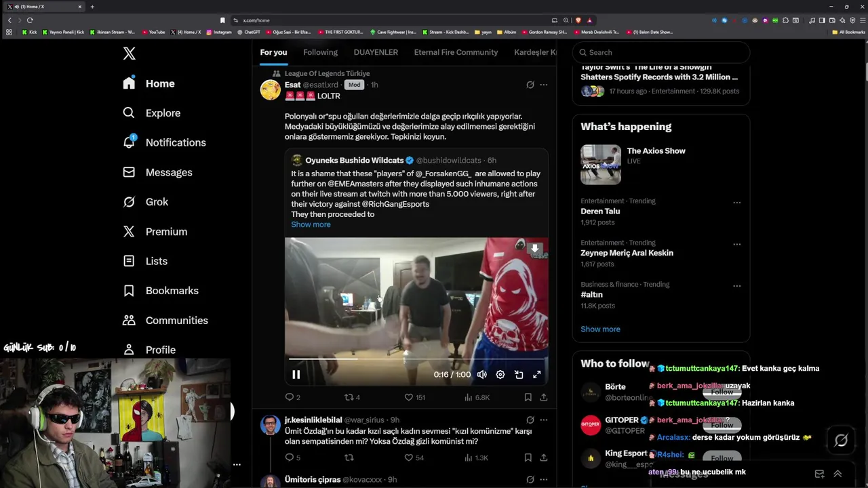Viewport: 868px width, 488px height.
Task: Click the Grok icon on jr.kesinliklebilal's post
Action: coord(530,420)
